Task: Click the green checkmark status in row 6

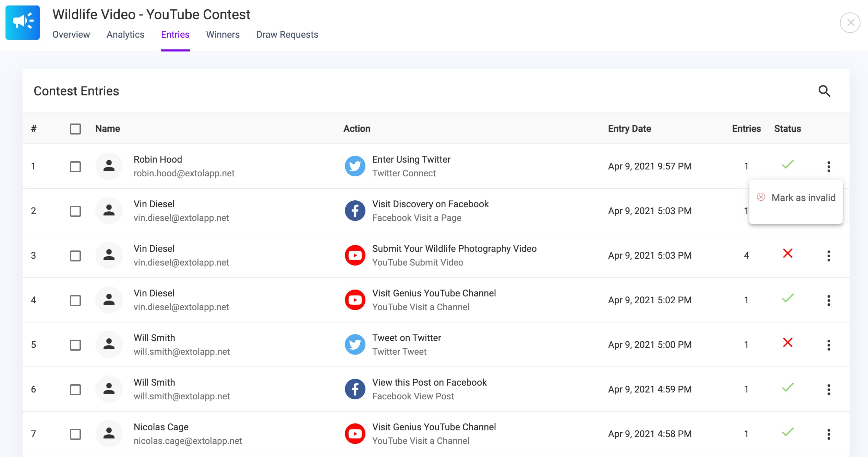Action: (788, 387)
